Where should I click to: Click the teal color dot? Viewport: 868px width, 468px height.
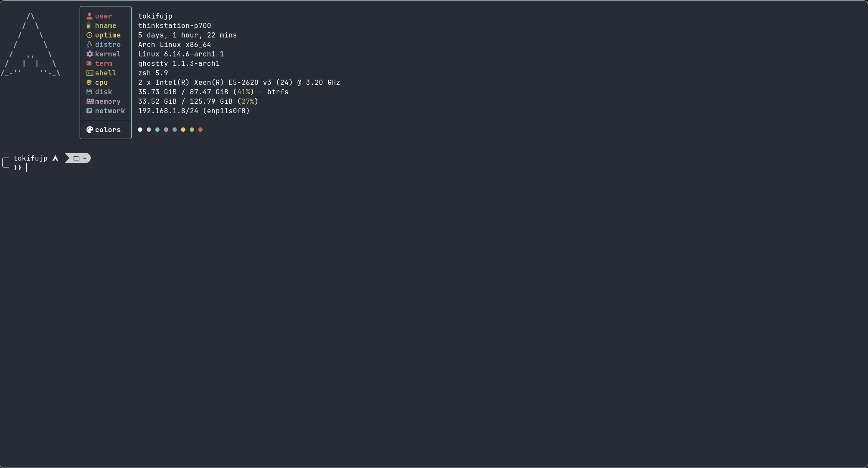pyautogui.click(x=158, y=130)
